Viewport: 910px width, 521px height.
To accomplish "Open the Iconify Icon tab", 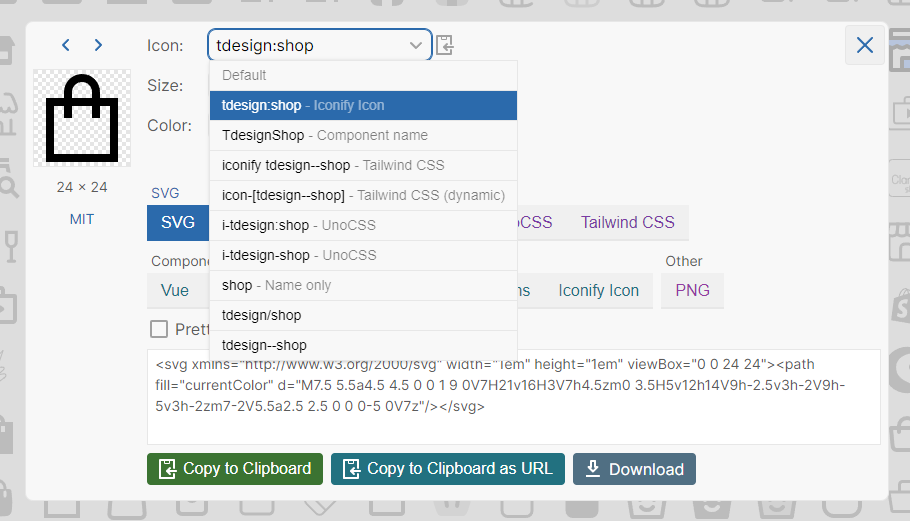I will (x=598, y=290).
